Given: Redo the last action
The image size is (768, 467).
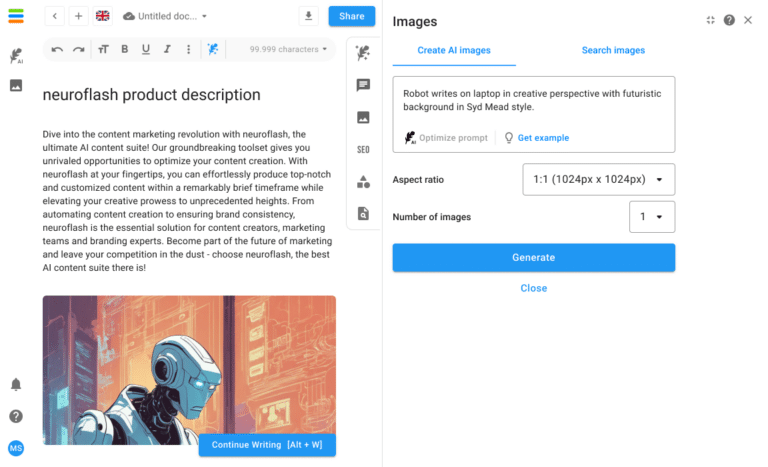Looking at the screenshot, I should tap(78, 49).
